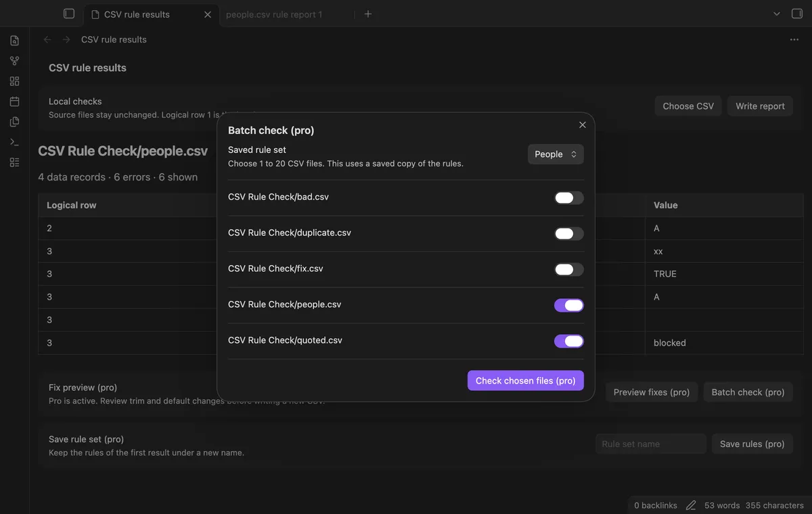
Task: Click Check chosen files (pro) button
Action: point(526,381)
